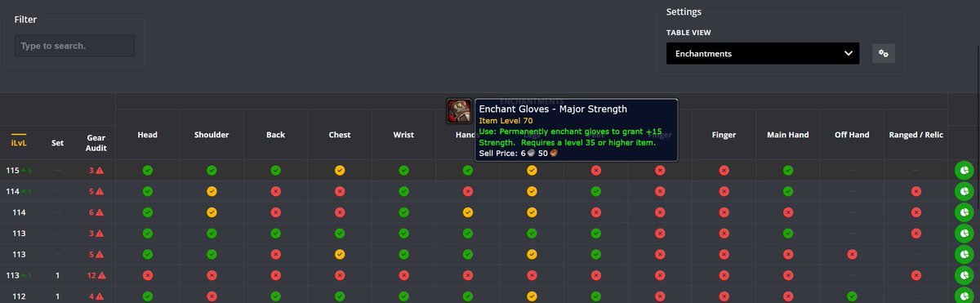
Task: Click the yellow Hands check in the Gear Audit 6 row
Action: [x=468, y=212]
